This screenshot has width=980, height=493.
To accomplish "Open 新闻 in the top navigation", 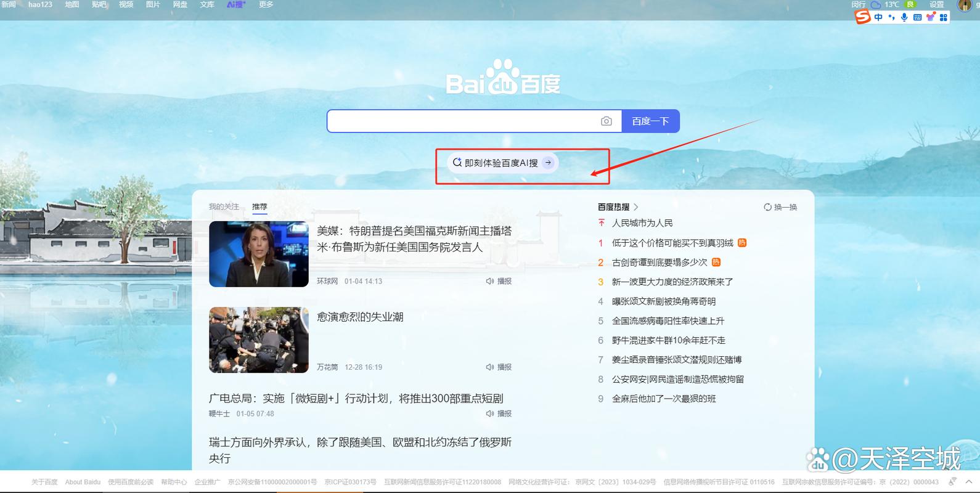I will pyautogui.click(x=9, y=4).
